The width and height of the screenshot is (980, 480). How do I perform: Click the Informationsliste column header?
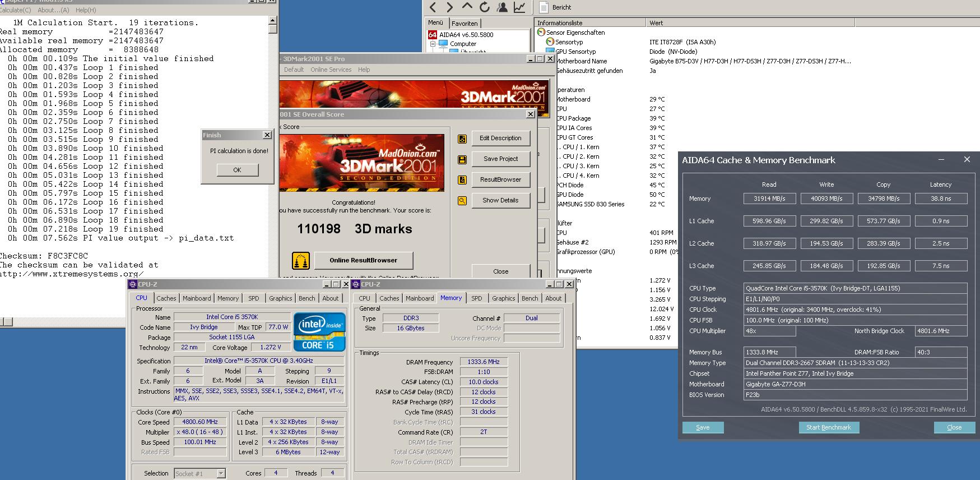[x=590, y=23]
